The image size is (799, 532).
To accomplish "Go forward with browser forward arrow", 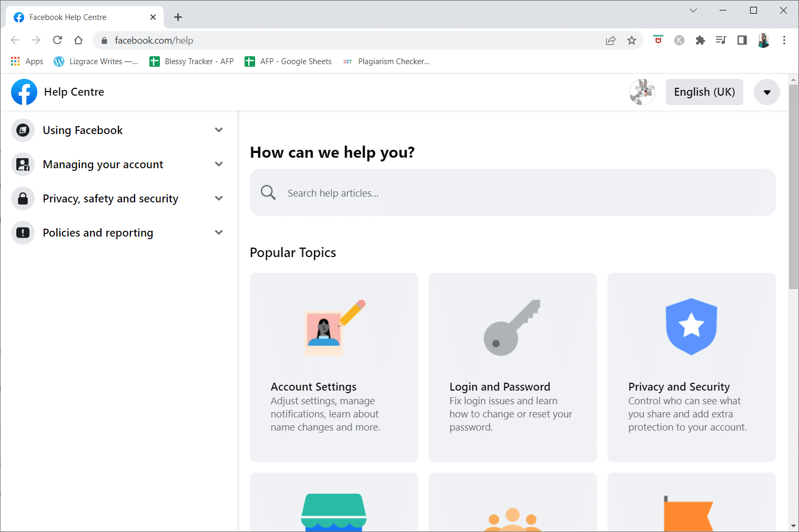I will pyautogui.click(x=36, y=40).
